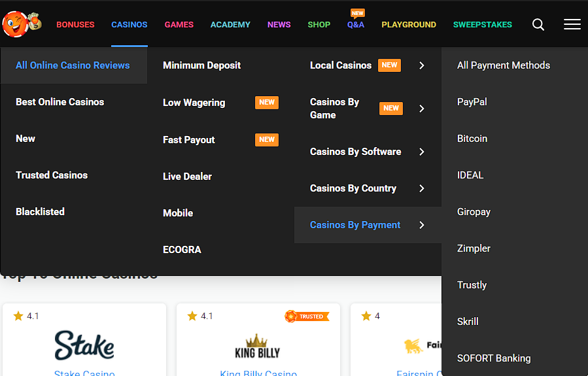This screenshot has height=376, width=588.
Task: Select Trusted Casinos
Action: (x=52, y=175)
